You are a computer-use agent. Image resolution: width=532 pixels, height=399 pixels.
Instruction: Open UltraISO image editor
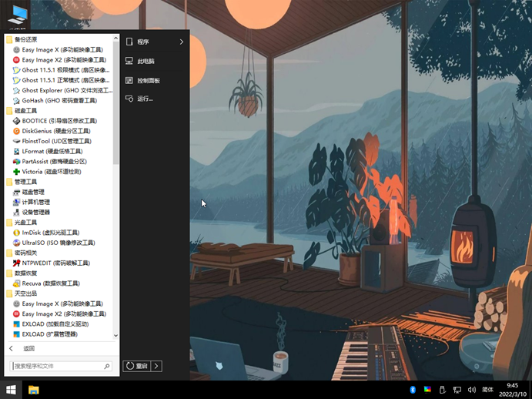click(58, 243)
